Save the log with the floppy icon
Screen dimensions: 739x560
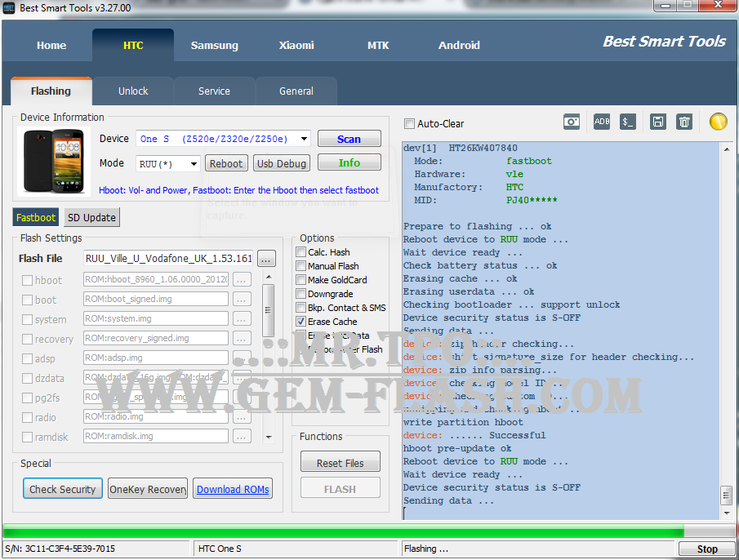pos(658,122)
